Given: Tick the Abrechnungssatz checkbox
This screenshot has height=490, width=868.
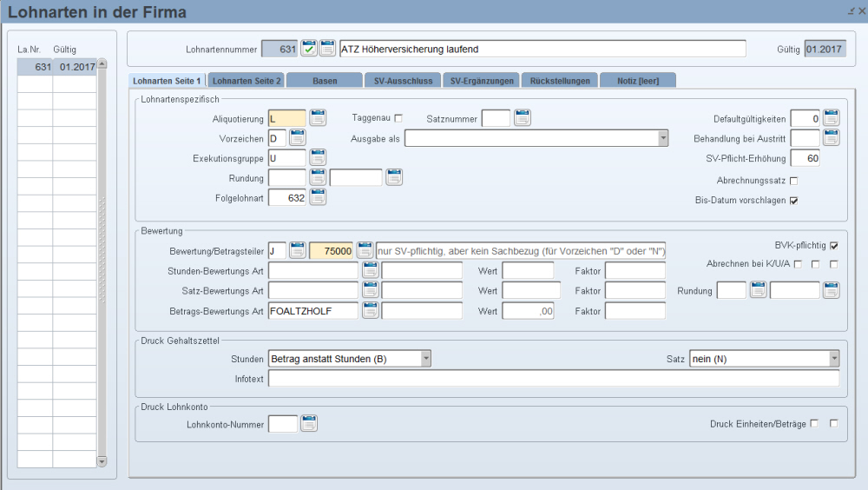Looking at the screenshot, I should click(x=793, y=181).
